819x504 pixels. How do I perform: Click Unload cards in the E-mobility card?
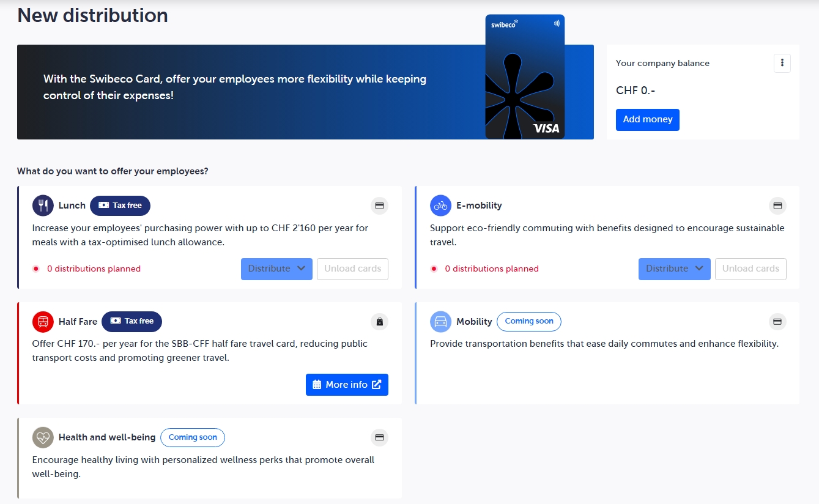(750, 269)
